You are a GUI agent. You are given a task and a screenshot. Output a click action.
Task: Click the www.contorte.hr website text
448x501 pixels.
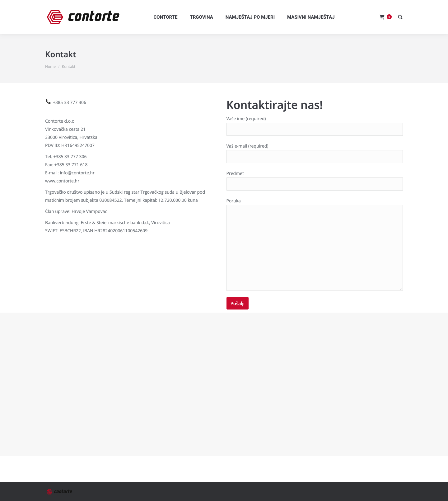click(x=62, y=181)
